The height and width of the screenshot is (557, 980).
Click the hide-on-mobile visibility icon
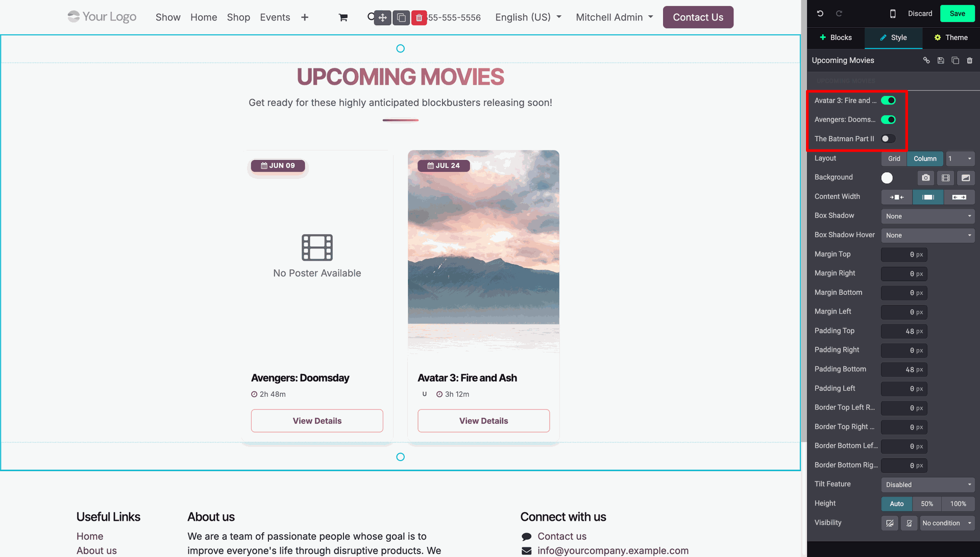(909, 523)
